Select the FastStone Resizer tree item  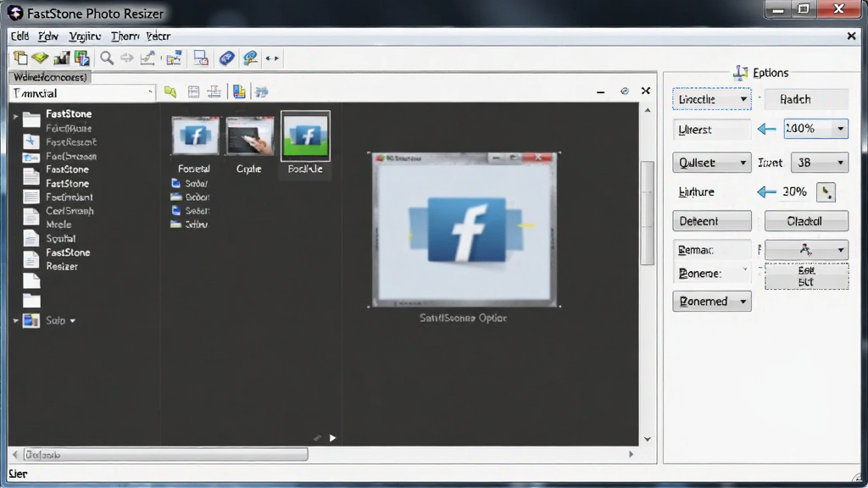[x=68, y=259]
